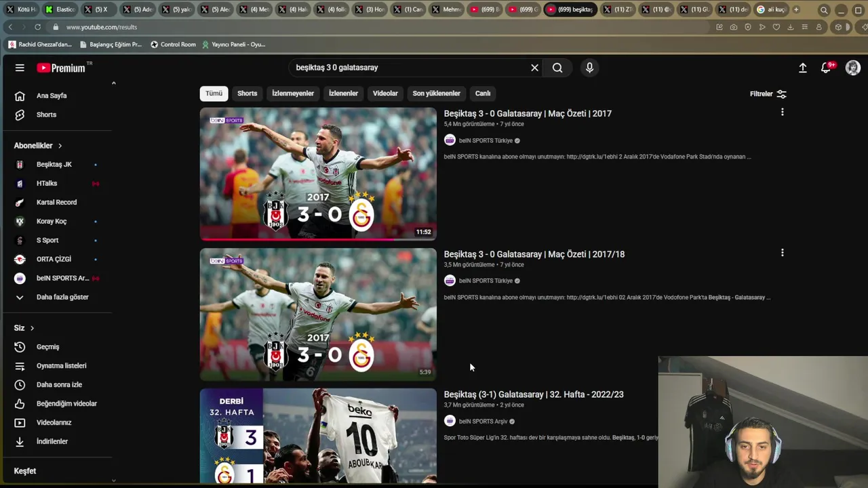868x488 pixels.
Task: Switch to the ali kuç Google tab
Action: pos(771,9)
